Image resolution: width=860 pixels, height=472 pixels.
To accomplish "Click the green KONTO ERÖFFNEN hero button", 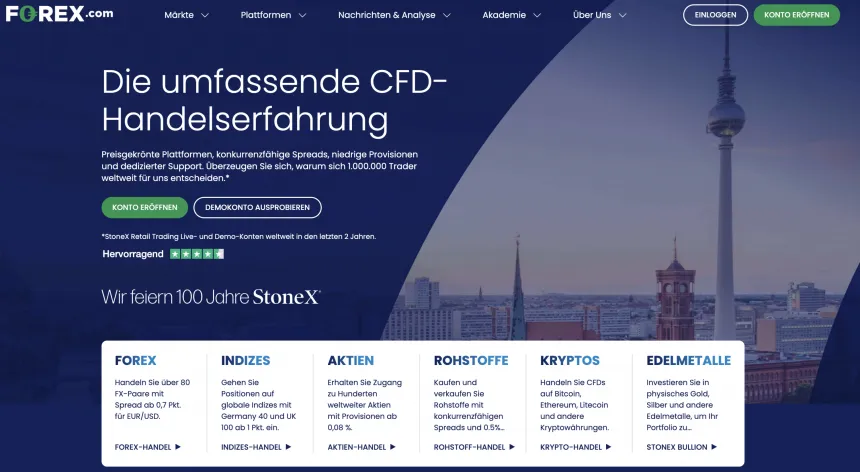I will (145, 207).
